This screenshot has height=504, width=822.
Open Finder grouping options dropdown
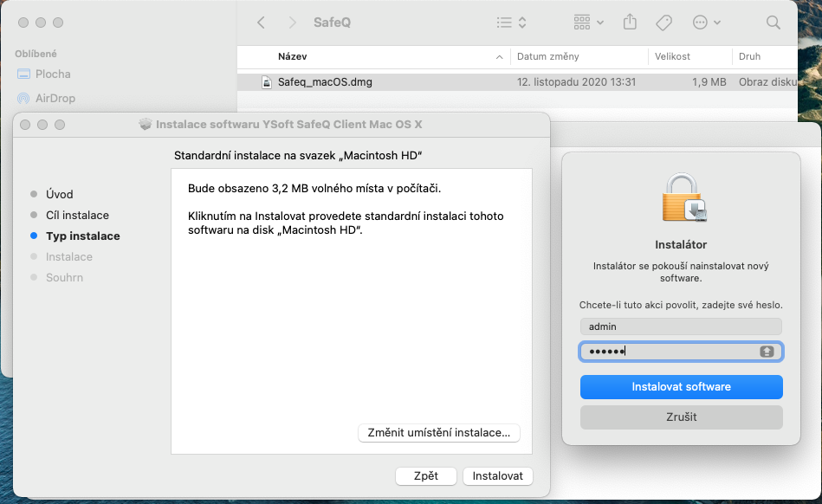(x=589, y=23)
